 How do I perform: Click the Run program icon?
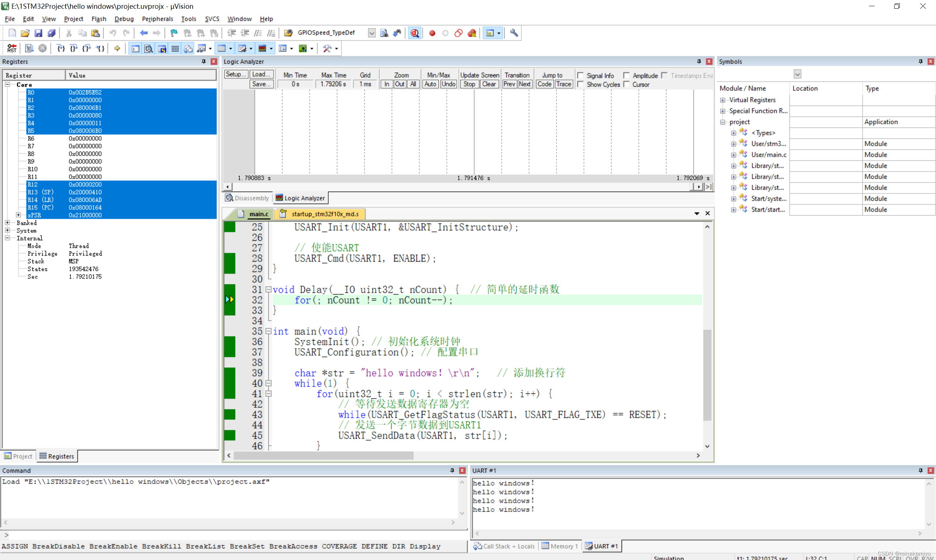29,48
